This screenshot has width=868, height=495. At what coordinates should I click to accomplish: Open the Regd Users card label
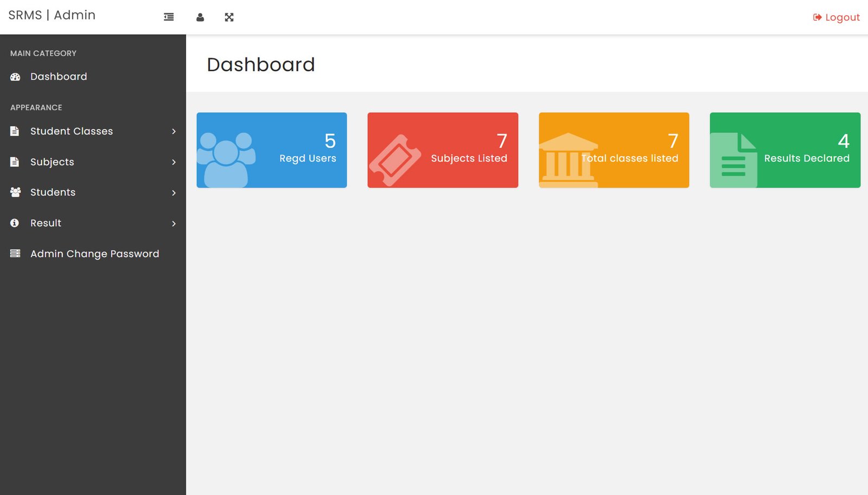[x=308, y=158]
